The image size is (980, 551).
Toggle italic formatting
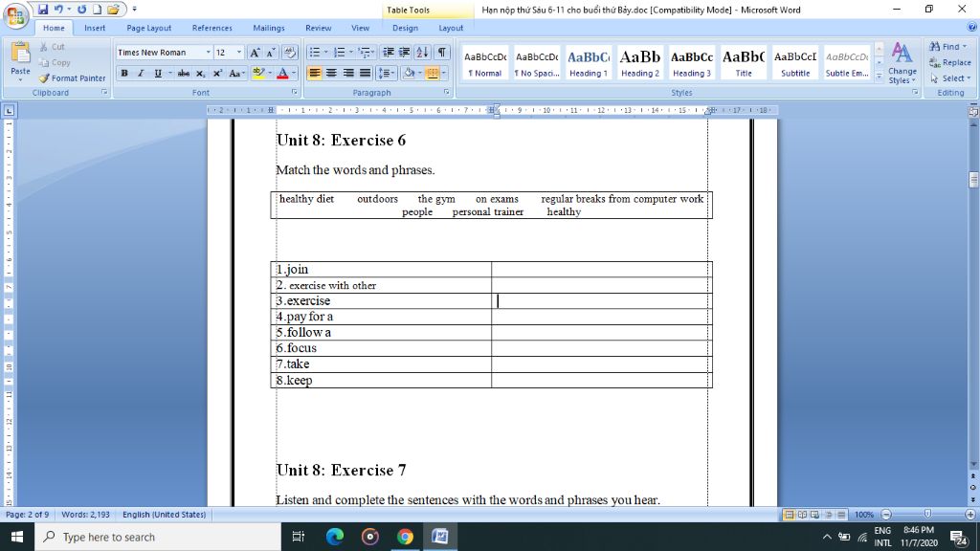click(x=141, y=73)
